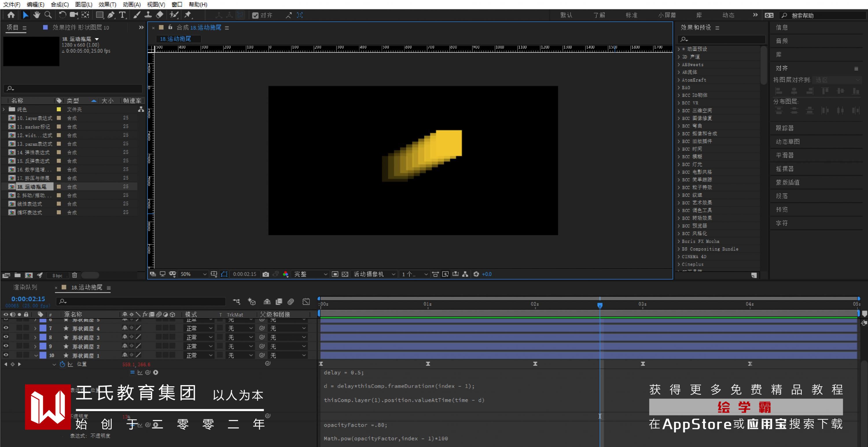
Task: Select the Zoom magnifier tool
Action: click(48, 15)
